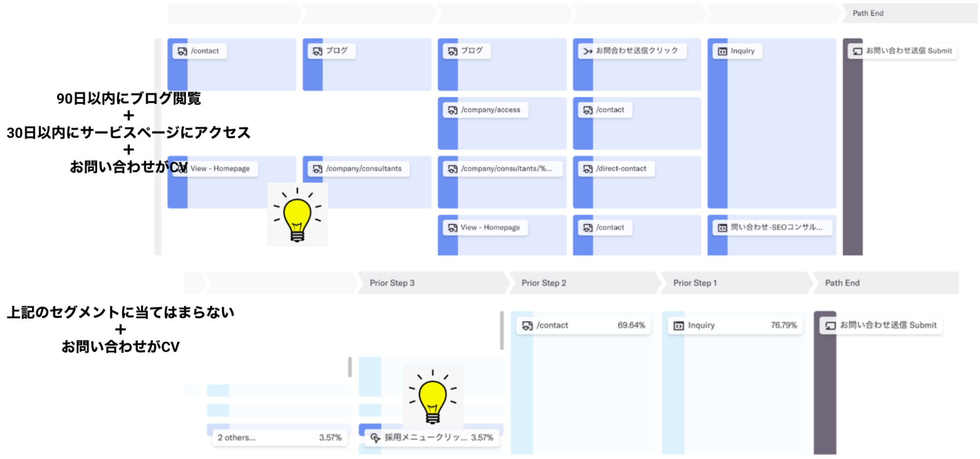Image resolution: width=980 pixels, height=459 pixels.
Task: Click the お問合わせ送信クリック event icon
Action: point(587,51)
